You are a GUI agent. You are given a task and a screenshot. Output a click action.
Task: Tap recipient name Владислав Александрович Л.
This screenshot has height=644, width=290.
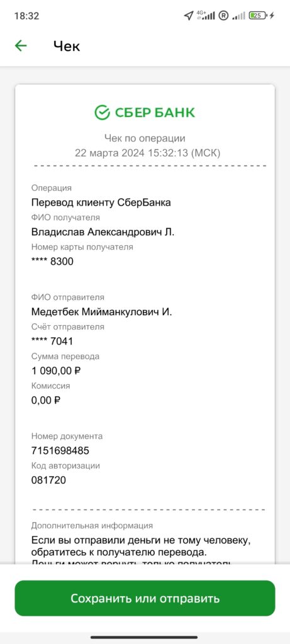tap(103, 232)
